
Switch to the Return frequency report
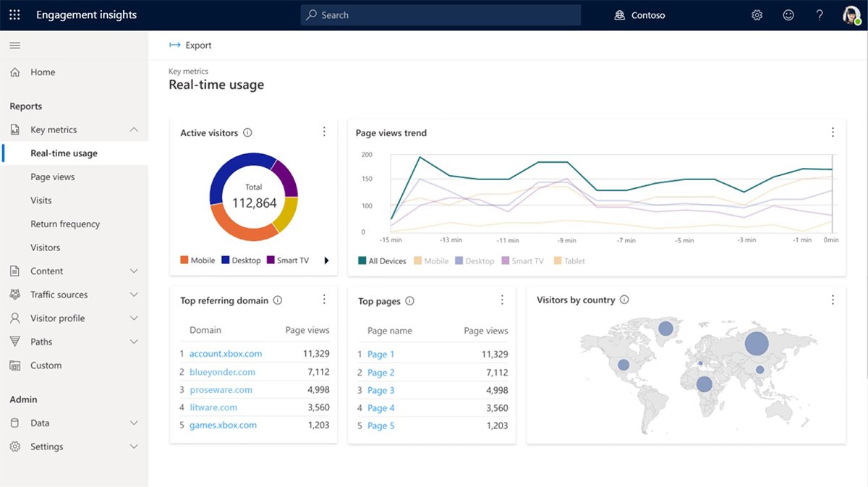click(66, 224)
